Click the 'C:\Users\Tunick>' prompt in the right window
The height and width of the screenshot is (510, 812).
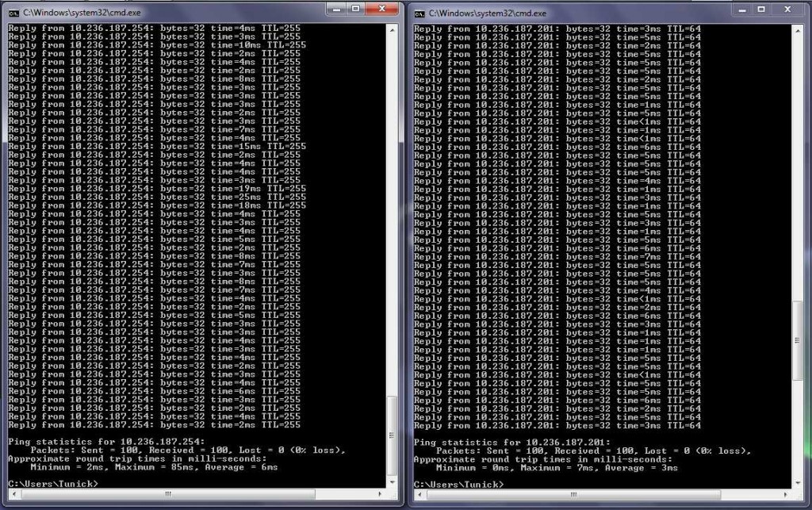point(458,484)
